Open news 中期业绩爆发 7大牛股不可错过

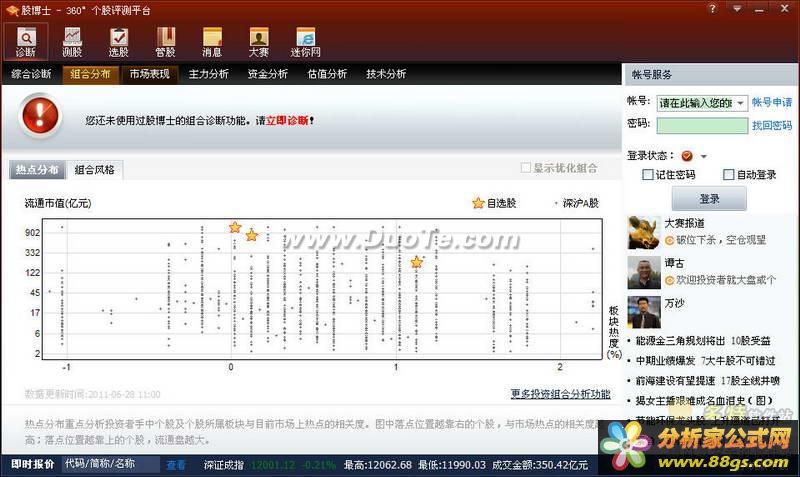click(705, 361)
